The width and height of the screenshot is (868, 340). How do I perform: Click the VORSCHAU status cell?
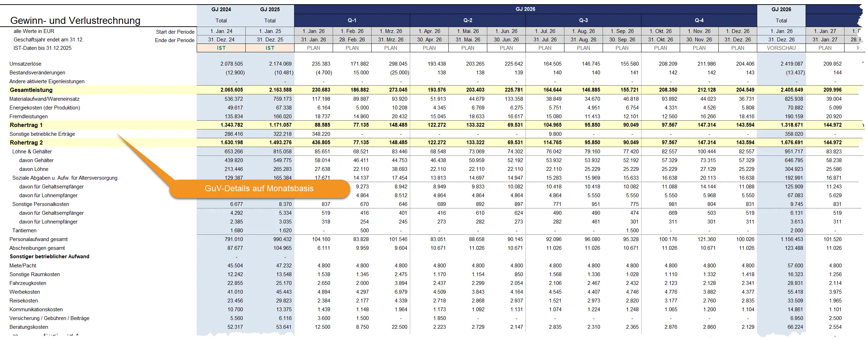(x=781, y=48)
